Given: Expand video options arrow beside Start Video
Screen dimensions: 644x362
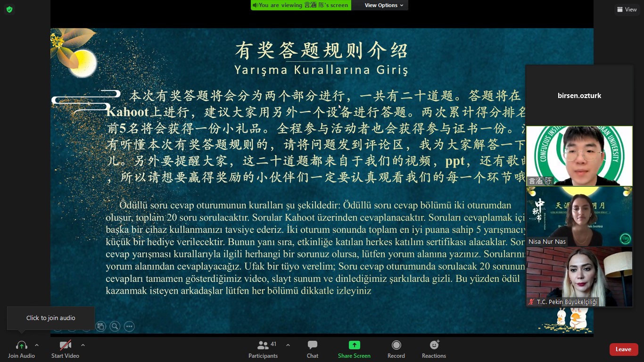Looking at the screenshot, I should (x=83, y=345).
